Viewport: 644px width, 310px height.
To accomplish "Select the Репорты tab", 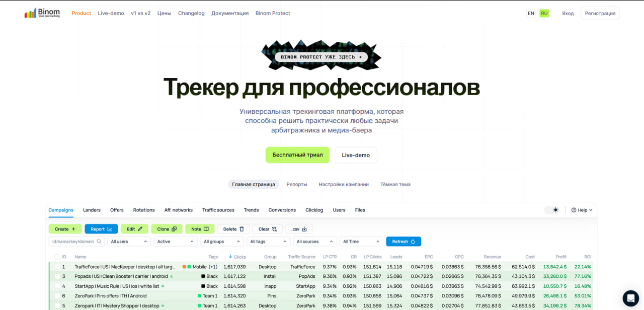I will 296,184.
